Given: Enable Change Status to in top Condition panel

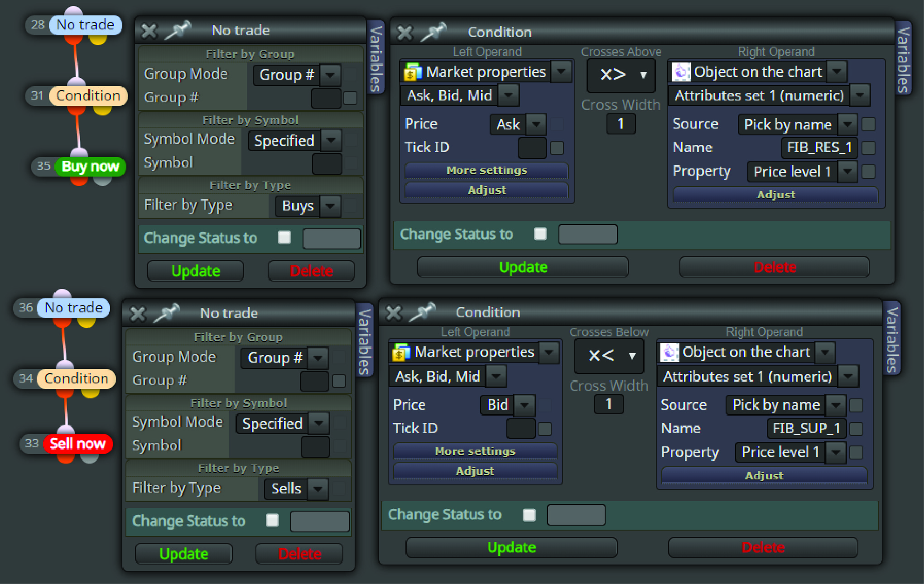Looking at the screenshot, I should 540,234.
